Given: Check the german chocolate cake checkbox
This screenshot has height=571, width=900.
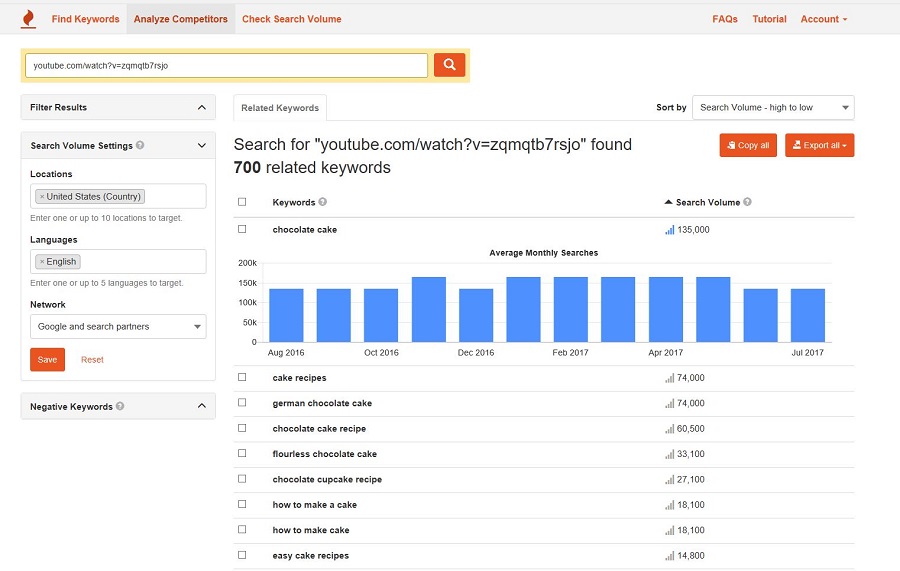Looking at the screenshot, I should point(242,402).
